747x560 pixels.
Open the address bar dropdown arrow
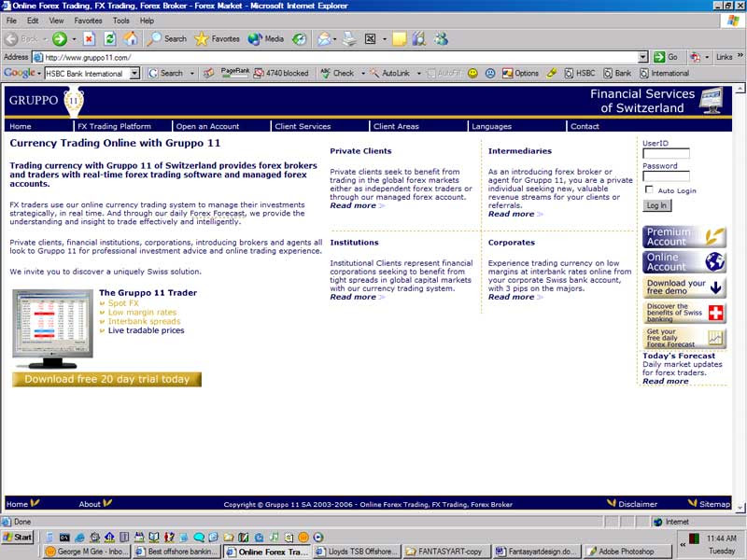coord(643,57)
